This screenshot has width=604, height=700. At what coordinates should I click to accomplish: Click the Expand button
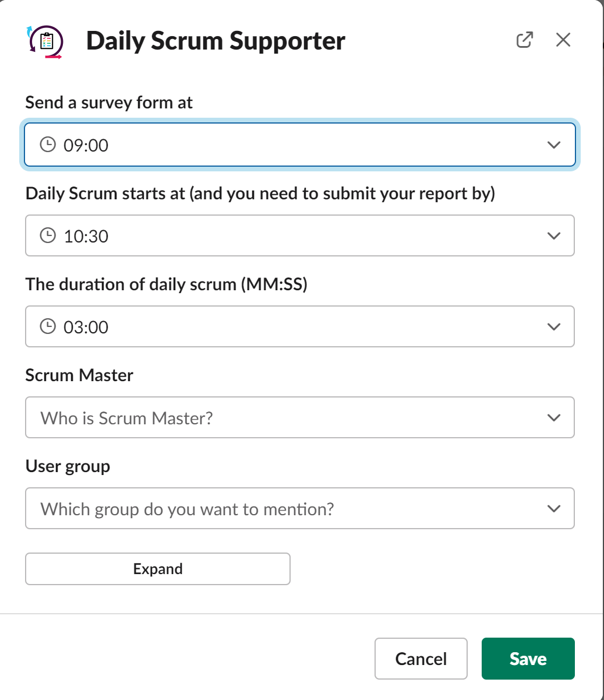click(x=158, y=569)
